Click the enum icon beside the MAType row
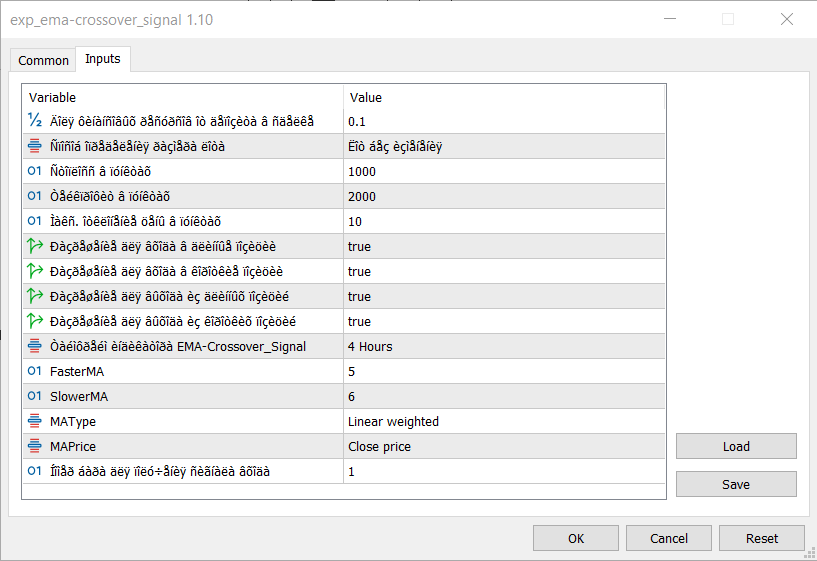Screen dimensions: 817x561 (x=34, y=421)
